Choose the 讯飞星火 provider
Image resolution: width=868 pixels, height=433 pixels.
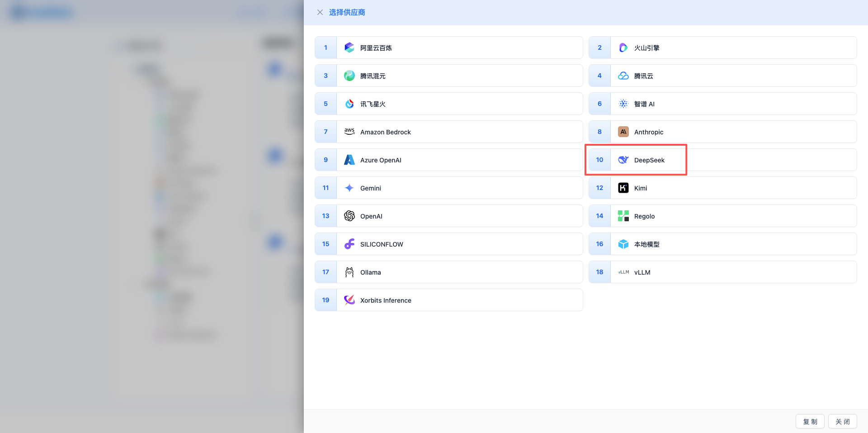pyautogui.click(x=373, y=104)
